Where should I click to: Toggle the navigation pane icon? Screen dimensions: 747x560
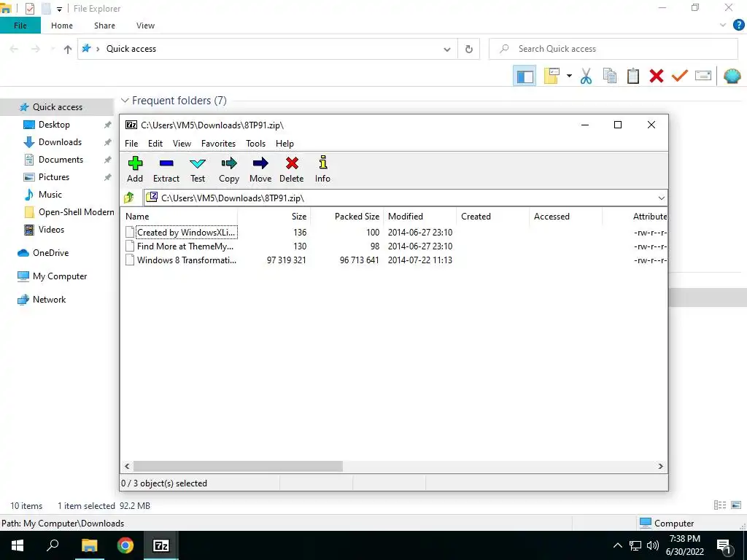click(x=525, y=76)
